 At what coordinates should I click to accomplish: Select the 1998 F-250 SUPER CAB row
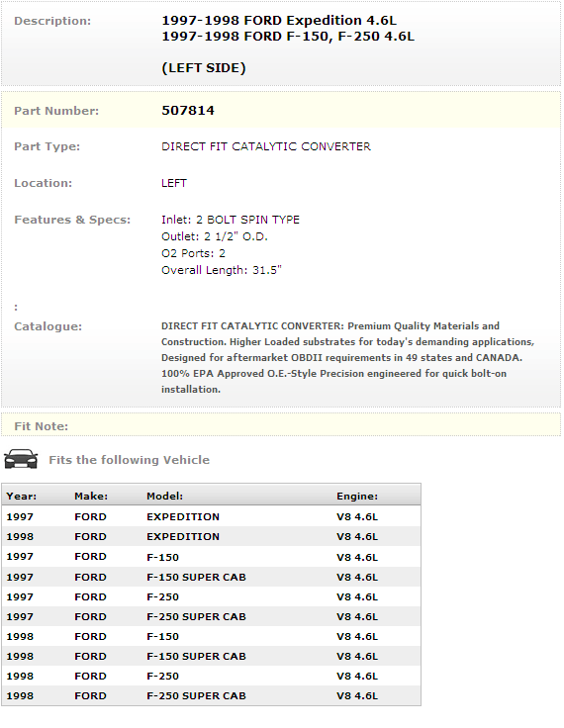click(211, 695)
